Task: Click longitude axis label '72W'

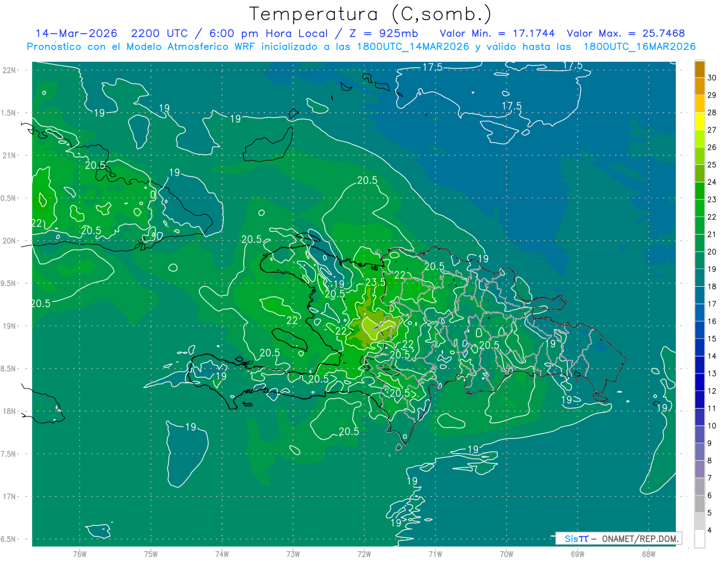Action: click(x=364, y=554)
